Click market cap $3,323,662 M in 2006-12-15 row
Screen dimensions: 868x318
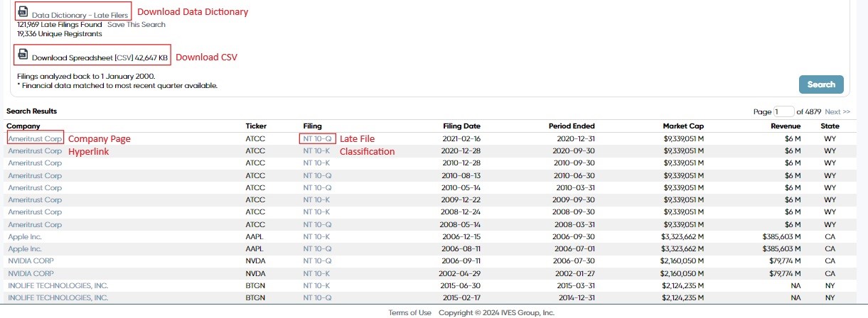click(682, 236)
